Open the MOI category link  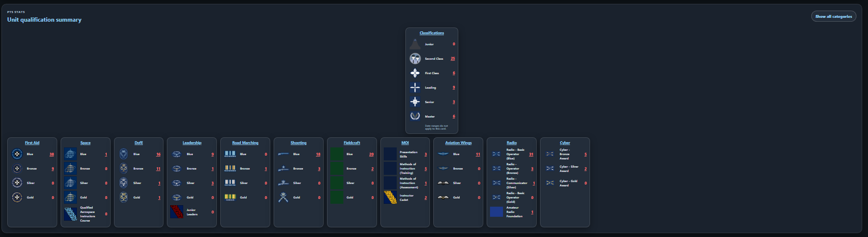pos(405,143)
